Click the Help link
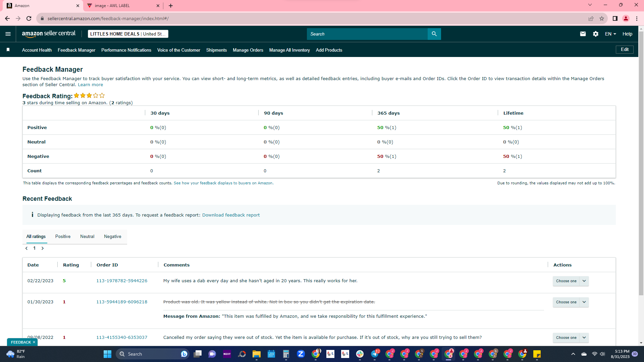 627,34
